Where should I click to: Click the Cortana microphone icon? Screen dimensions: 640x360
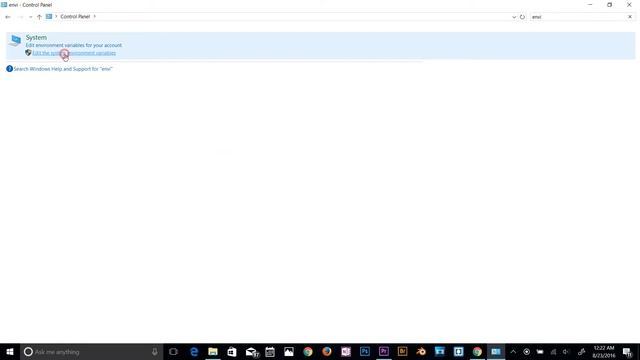(155, 351)
